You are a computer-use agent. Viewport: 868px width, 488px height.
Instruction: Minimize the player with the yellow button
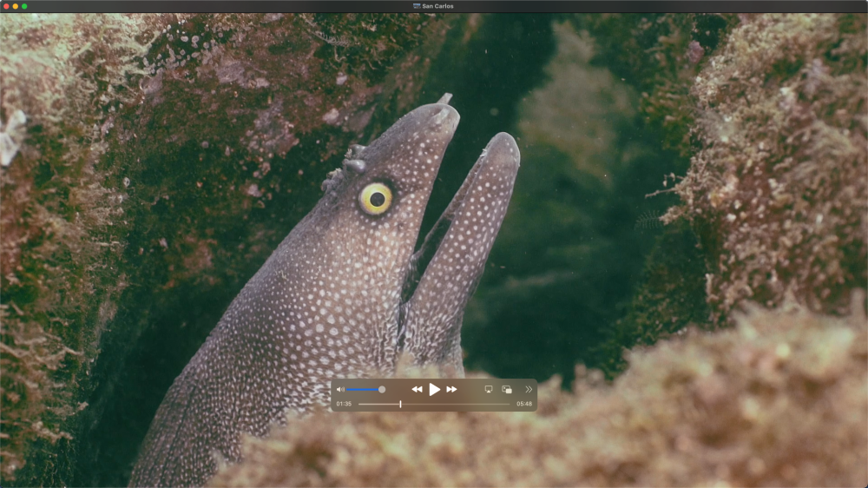coord(16,6)
